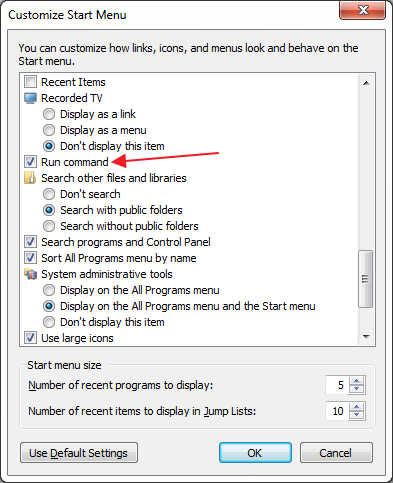Click the options list scrollbar thumb
This screenshot has height=483, width=393.
coord(366,279)
